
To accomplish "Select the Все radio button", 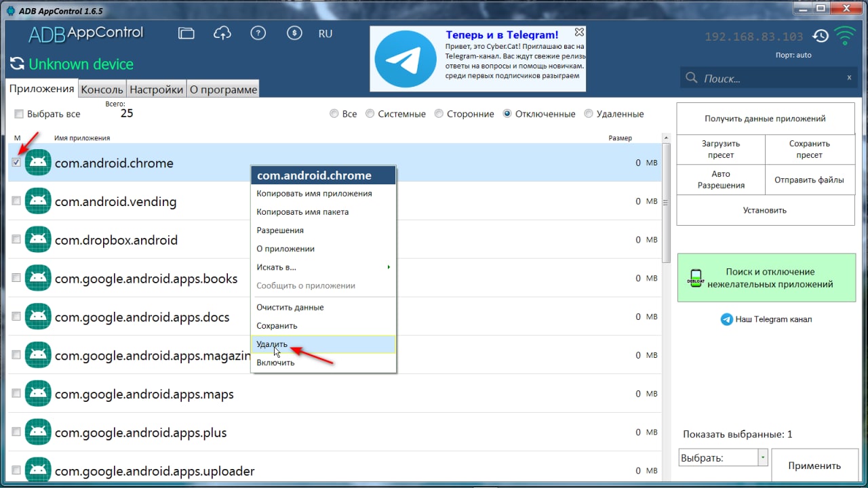I will coord(334,114).
